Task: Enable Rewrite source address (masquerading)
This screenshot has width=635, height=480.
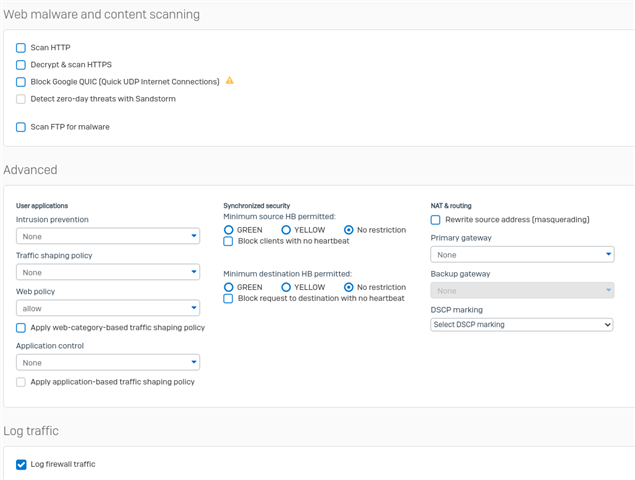Action: pos(435,220)
